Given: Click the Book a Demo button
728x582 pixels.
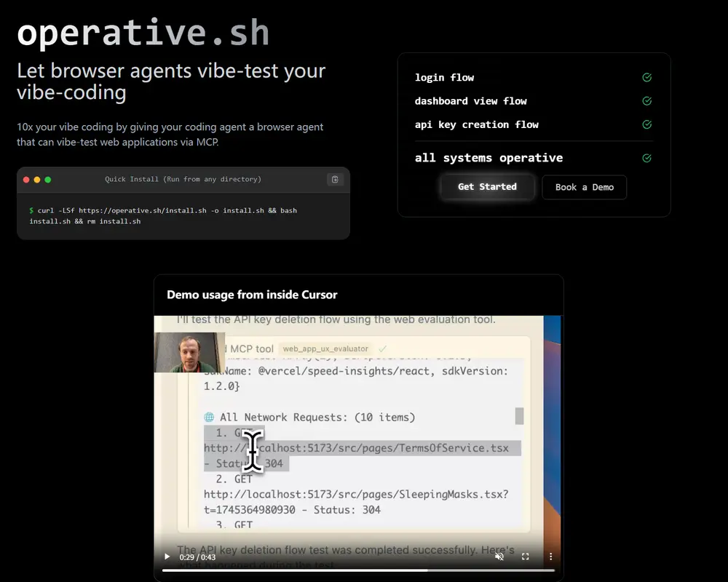Looking at the screenshot, I should click(584, 187).
